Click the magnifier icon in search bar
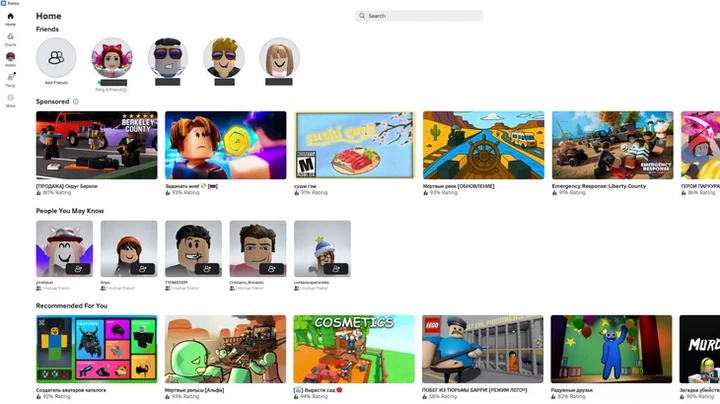Screen dimensions: 720x404 click(x=362, y=16)
